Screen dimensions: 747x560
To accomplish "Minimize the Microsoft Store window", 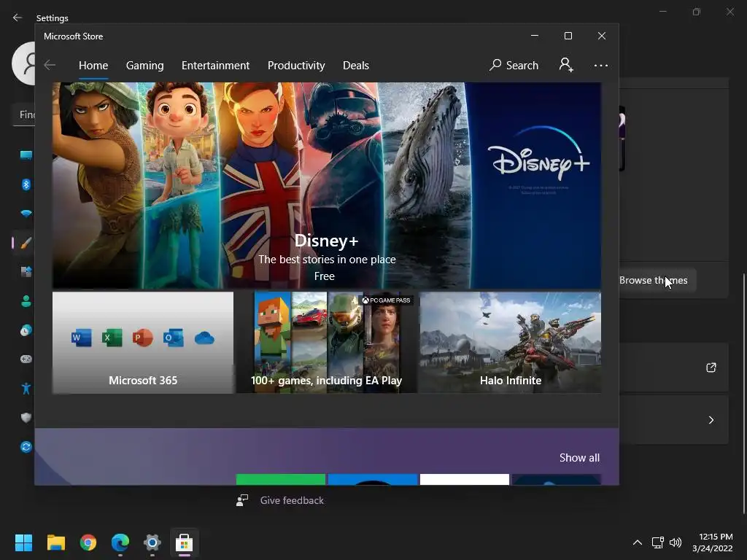I will [x=535, y=36].
